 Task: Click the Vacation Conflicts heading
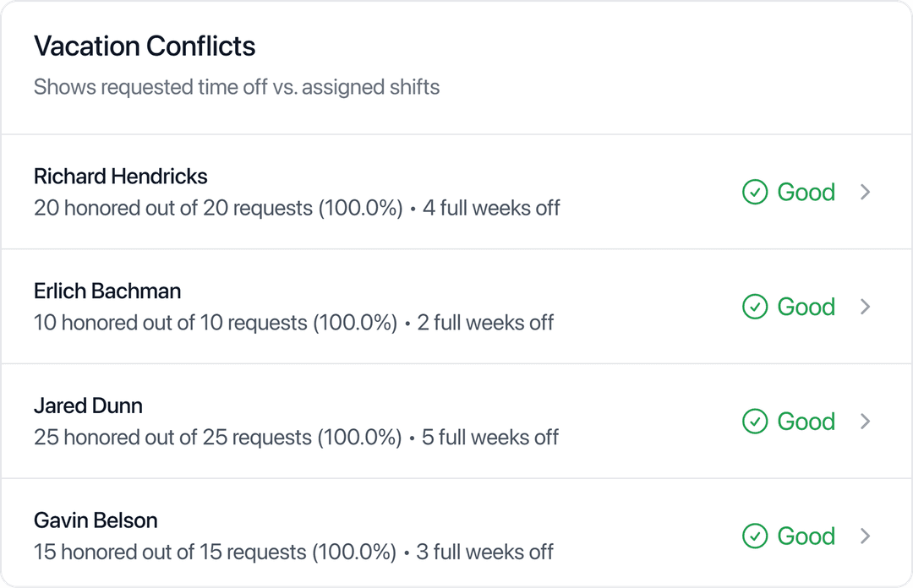145,46
